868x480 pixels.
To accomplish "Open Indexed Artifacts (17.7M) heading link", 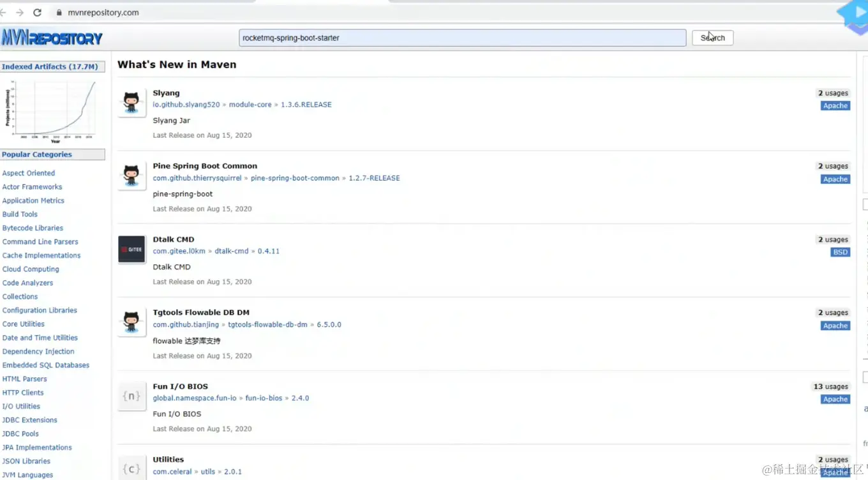I will tap(50, 66).
